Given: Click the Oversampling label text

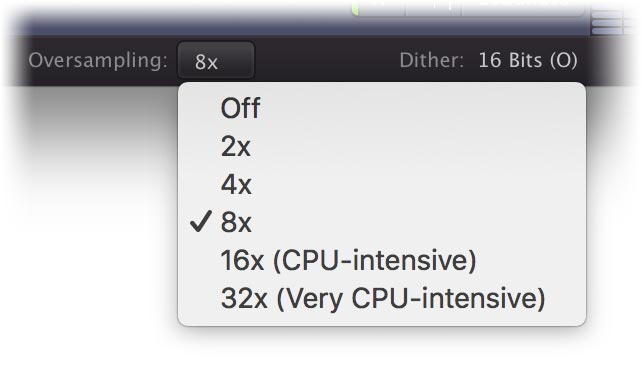Looking at the screenshot, I should [x=98, y=61].
